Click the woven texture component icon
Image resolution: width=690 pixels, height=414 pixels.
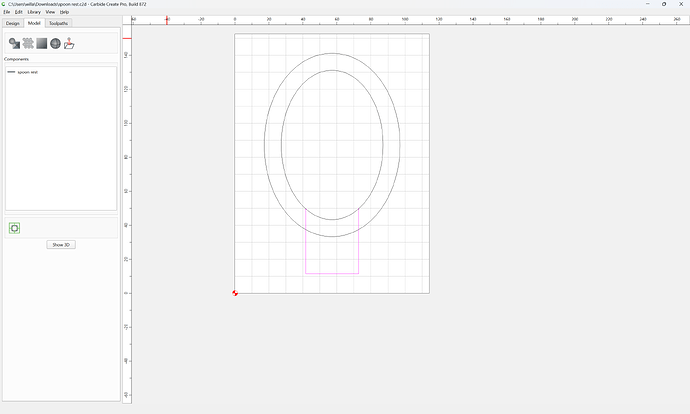click(28, 43)
